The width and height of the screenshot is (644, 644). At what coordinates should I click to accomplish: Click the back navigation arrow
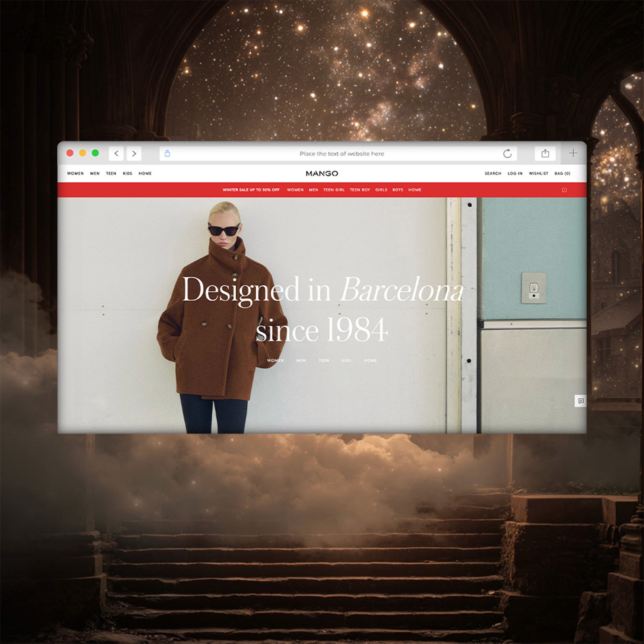pos(116,153)
